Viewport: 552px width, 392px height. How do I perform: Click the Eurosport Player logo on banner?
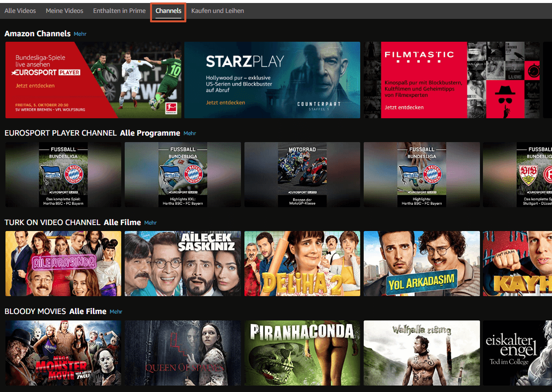46,73
